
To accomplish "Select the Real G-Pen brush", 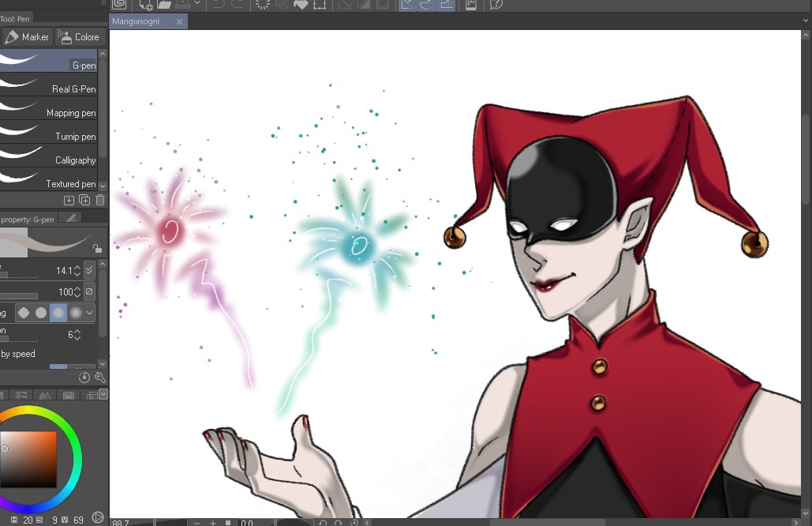I will [48, 84].
